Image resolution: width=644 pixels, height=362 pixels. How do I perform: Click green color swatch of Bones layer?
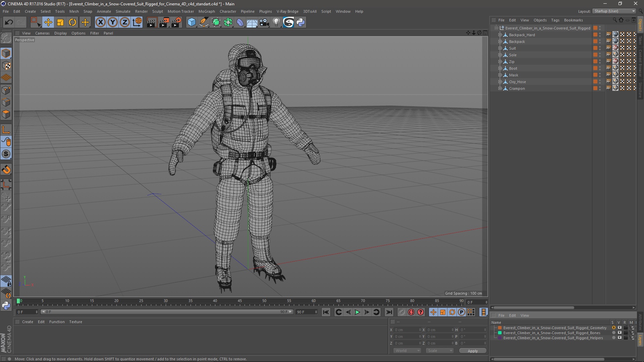click(500, 333)
